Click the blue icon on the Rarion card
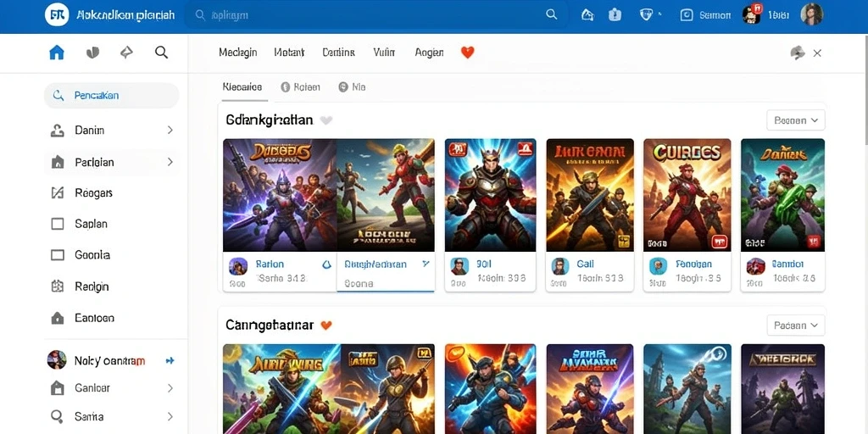This screenshot has height=434, width=868. [326, 264]
